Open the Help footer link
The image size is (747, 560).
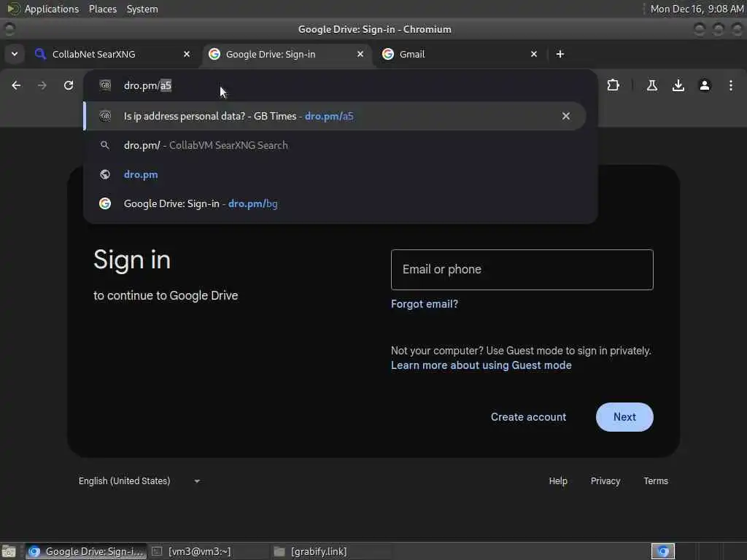558,481
